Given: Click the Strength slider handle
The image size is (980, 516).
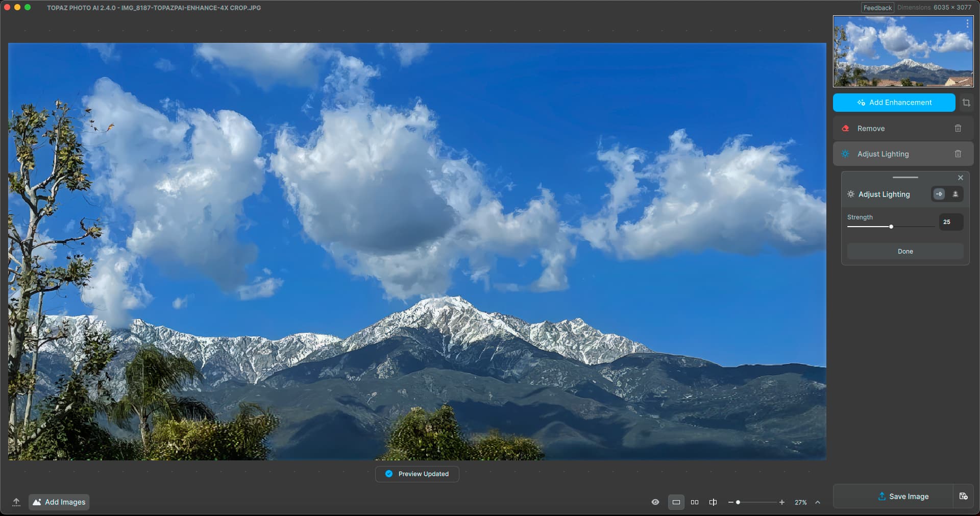Looking at the screenshot, I should pos(891,227).
